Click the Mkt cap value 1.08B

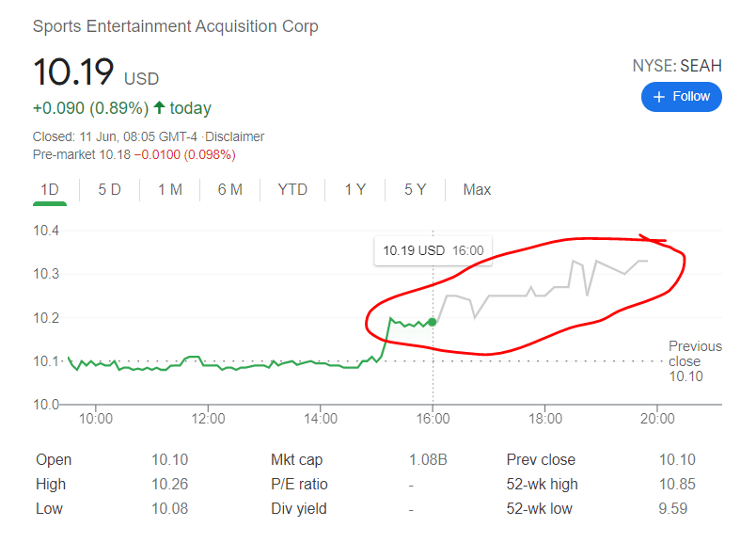pyautogui.click(x=428, y=459)
